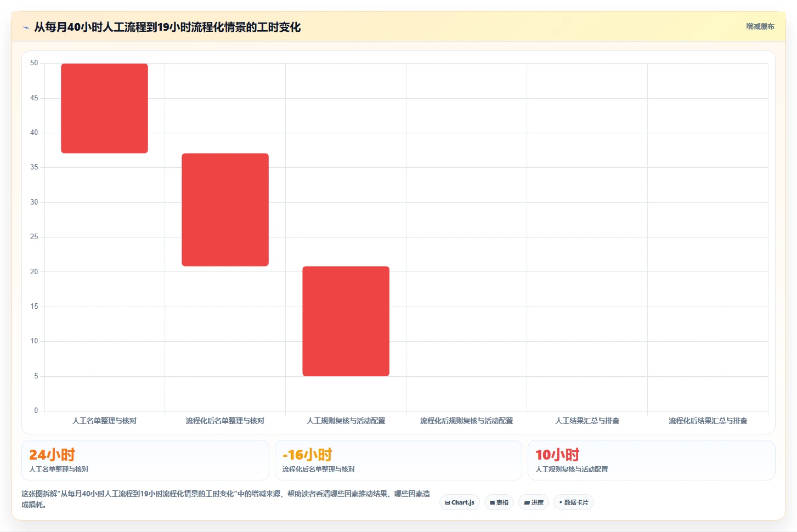This screenshot has width=797, height=532.
Task: Click the y-axis tick value 15
Action: click(x=34, y=306)
